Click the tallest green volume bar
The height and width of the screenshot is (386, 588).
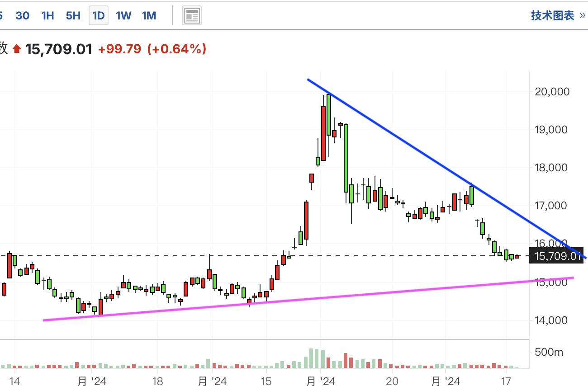point(311,358)
